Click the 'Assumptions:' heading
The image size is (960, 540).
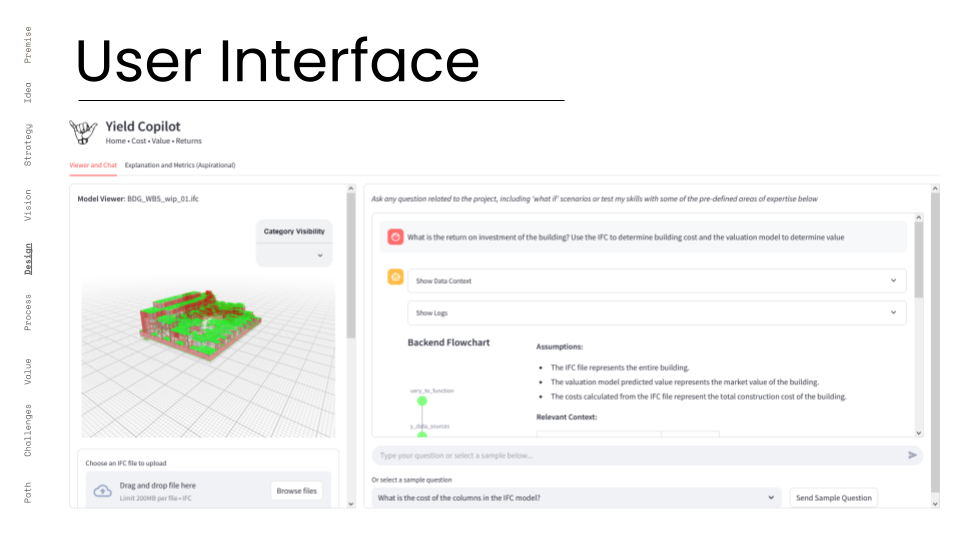[x=560, y=347]
